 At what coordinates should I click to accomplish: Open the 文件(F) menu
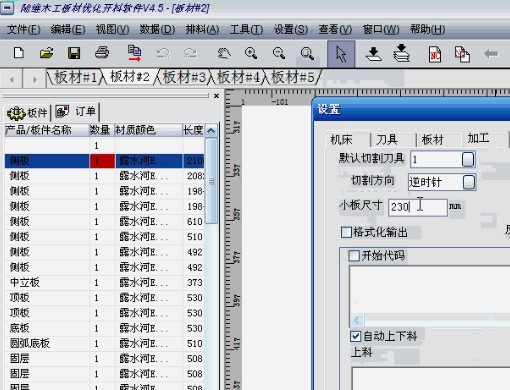[x=24, y=30]
